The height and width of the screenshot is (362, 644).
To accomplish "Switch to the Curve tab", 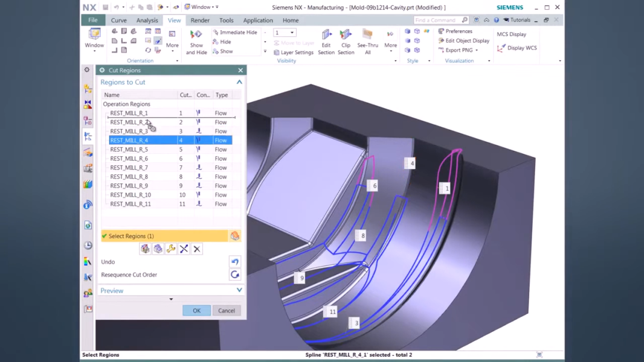I will click(118, 20).
